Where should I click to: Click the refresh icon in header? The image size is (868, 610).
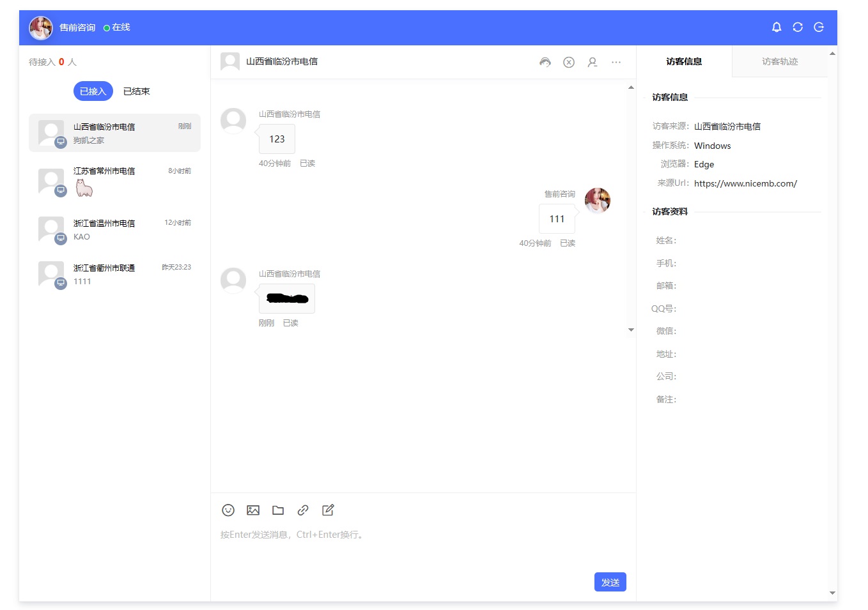click(x=797, y=27)
